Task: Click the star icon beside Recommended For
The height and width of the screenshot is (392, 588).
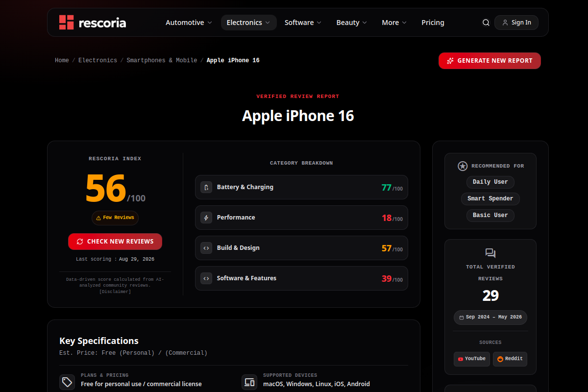Action: (x=463, y=166)
